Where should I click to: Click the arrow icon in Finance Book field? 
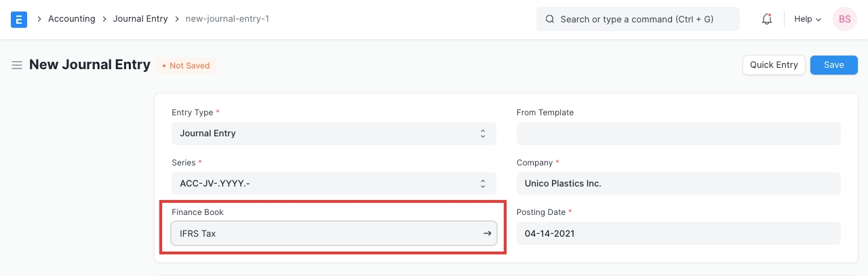487,233
